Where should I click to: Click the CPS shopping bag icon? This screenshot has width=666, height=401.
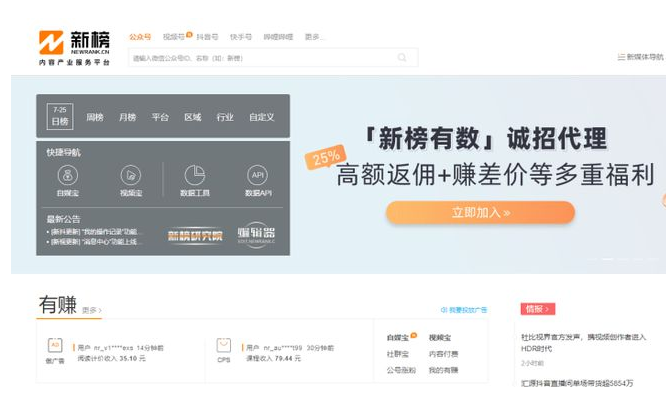[224, 345]
